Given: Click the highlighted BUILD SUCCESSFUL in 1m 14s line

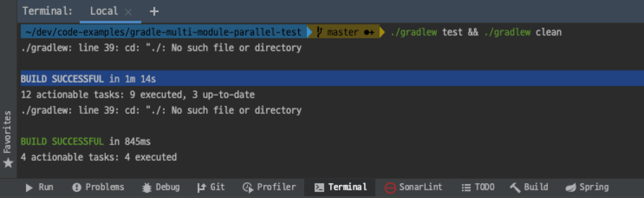Looking at the screenshot, I should coord(332,79).
